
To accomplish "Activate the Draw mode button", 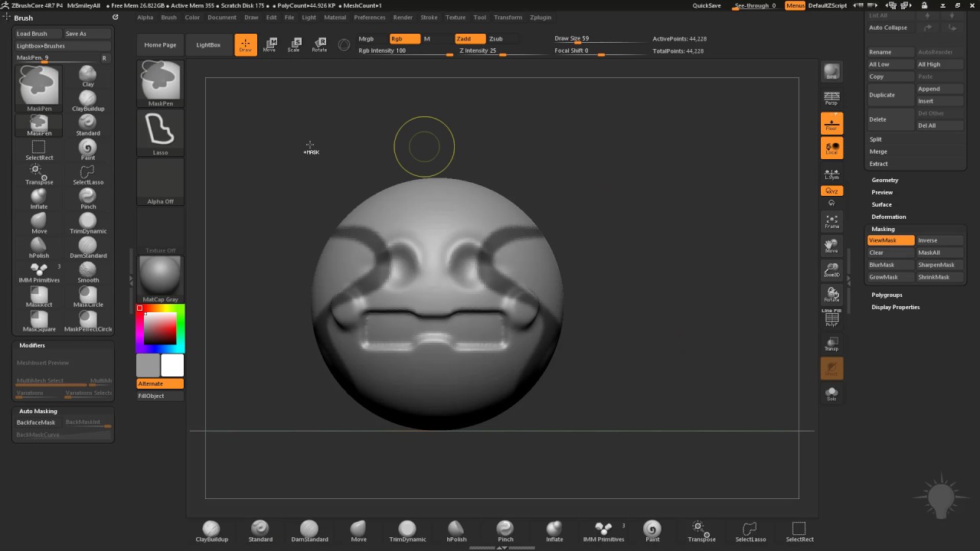I will click(x=246, y=45).
